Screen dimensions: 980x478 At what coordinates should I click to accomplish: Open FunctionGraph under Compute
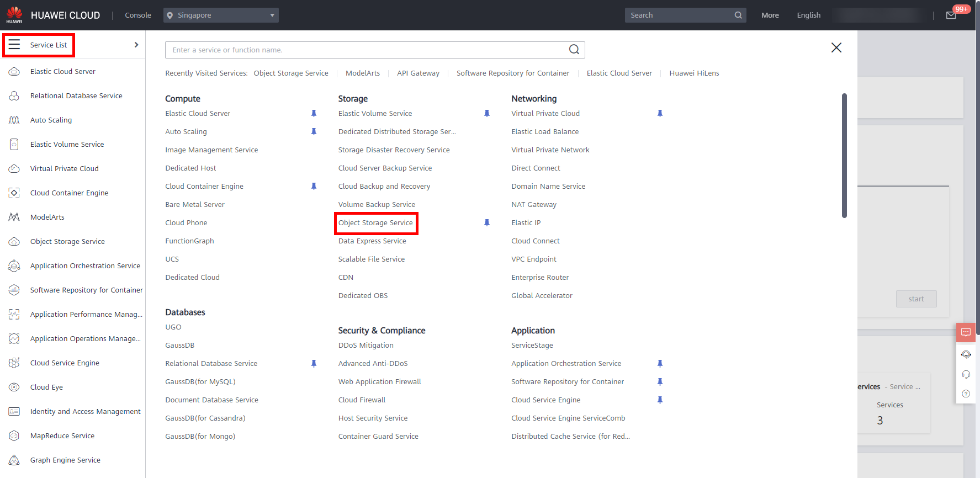click(189, 241)
